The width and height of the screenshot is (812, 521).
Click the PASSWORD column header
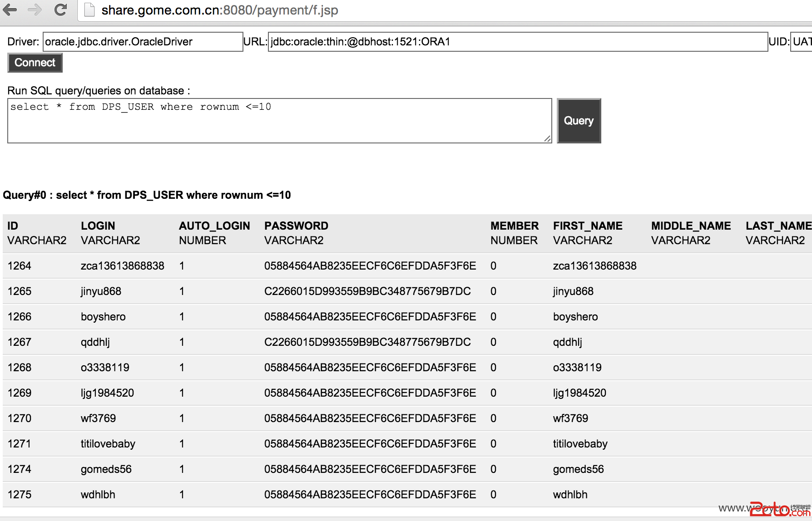(x=296, y=226)
